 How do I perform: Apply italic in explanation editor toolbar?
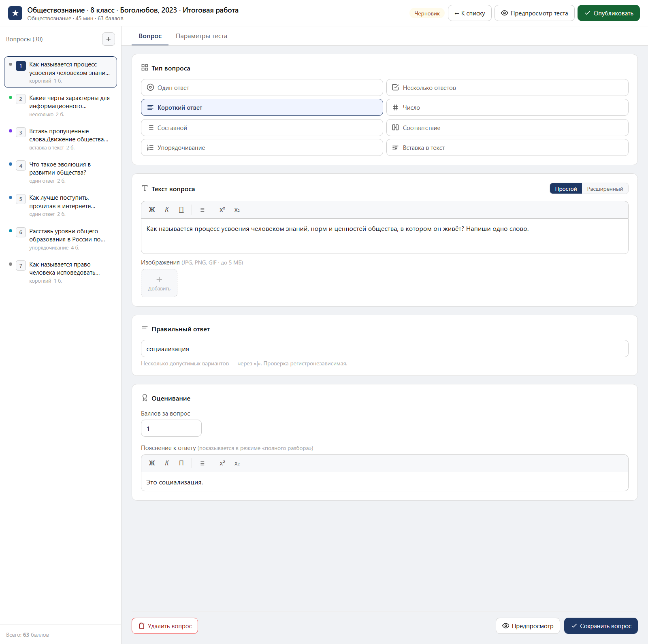[167, 463]
